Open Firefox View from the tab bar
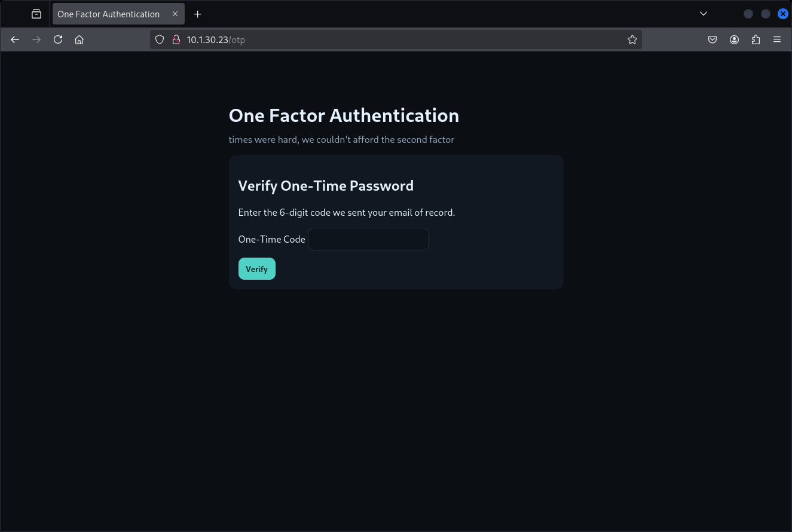Viewport: 792px width, 532px height. (x=36, y=14)
